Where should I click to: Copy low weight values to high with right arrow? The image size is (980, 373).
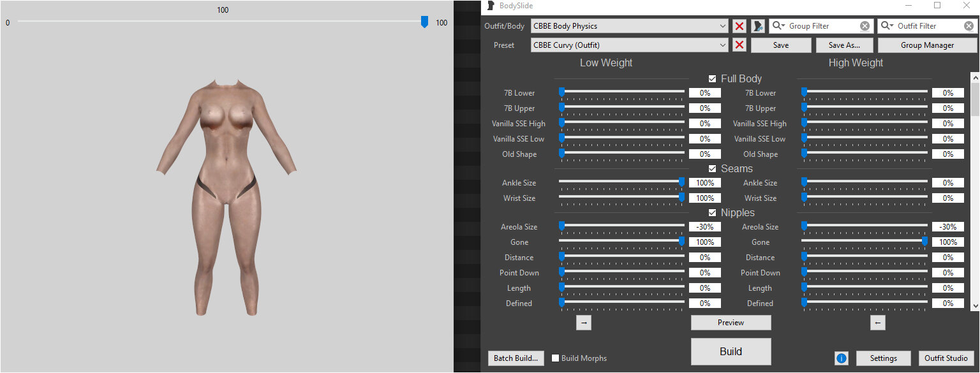tap(583, 323)
